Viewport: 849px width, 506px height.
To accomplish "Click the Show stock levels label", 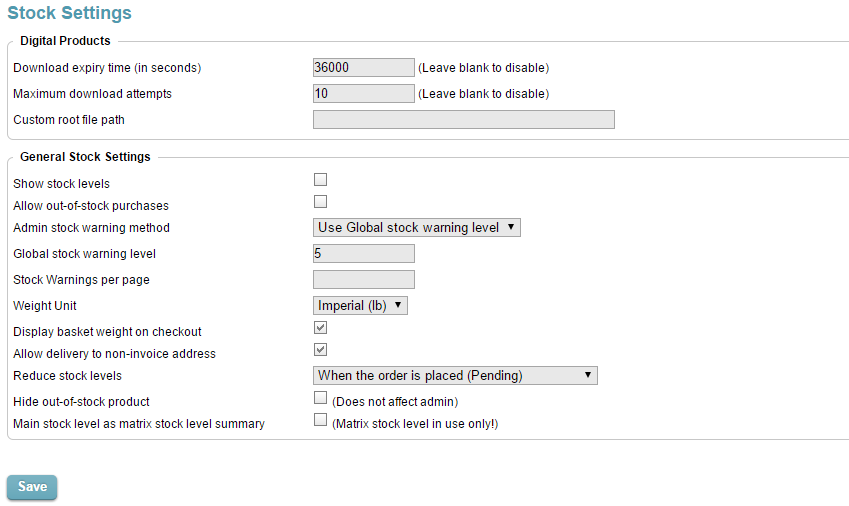I will pyautogui.click(x=61, y=184).
